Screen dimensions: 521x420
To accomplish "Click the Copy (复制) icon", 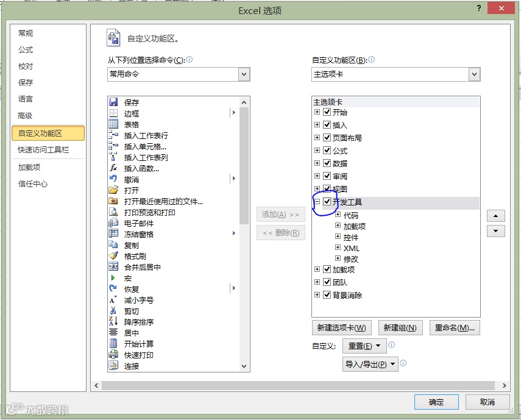I will pos(113,244).
